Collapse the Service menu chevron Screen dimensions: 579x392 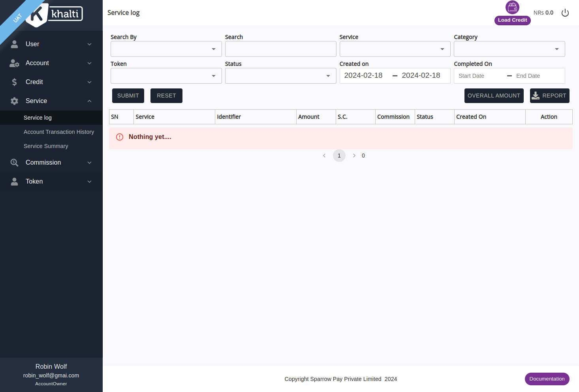(x=90, y=101)
